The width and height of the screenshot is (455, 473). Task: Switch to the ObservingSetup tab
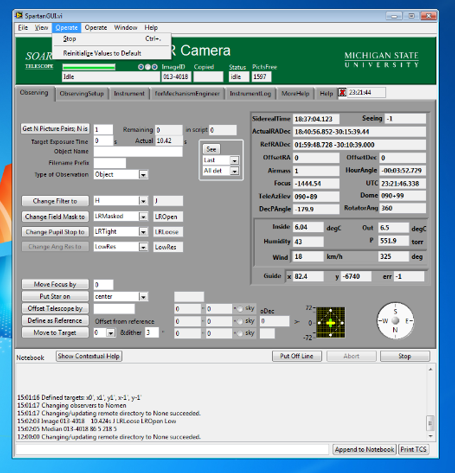[x=82, y=94]
